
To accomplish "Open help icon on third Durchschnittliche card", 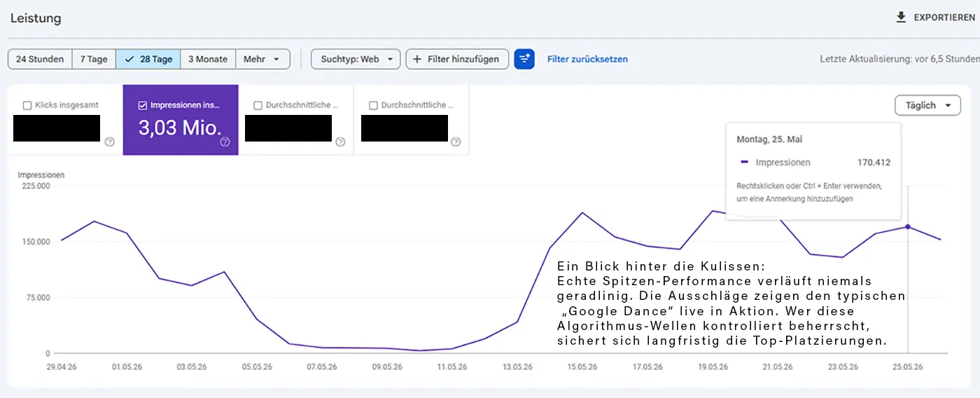I will (x=340, y=142).
